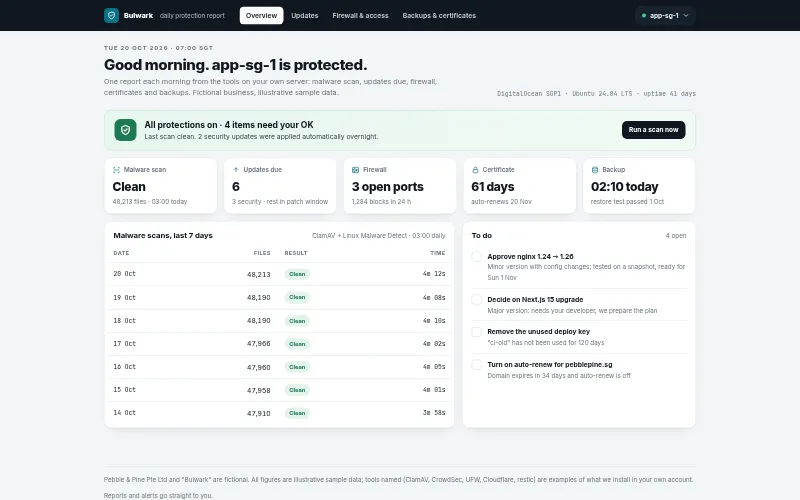800x500 pixels.
Task: Click the 47,910 files value
Action: pyautogui.click(x=259, y=413)
